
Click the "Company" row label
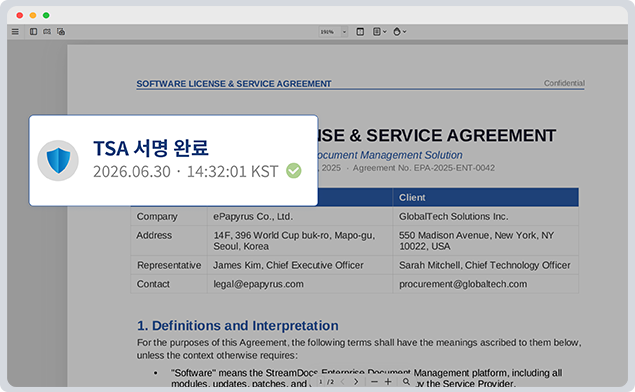pyautogui.click(x=157, y=217)
